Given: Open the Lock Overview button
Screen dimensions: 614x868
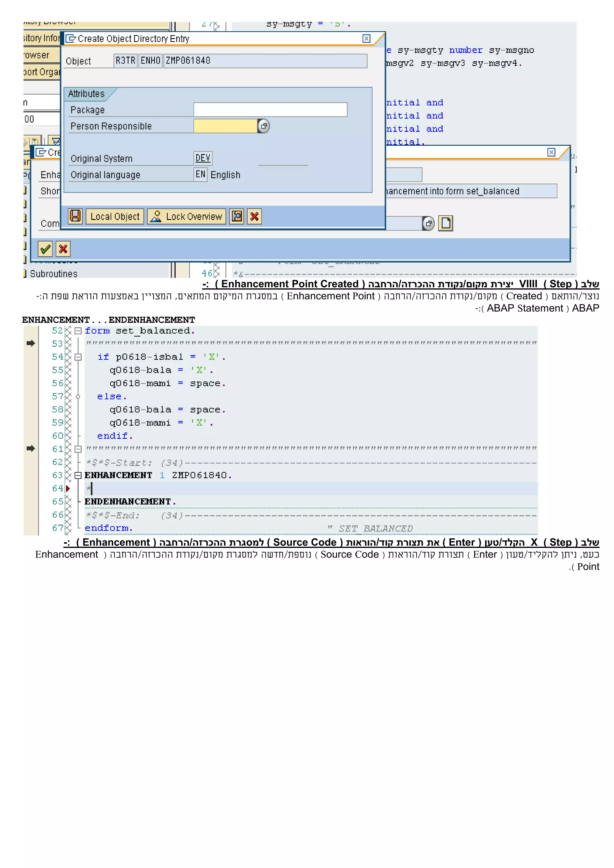Looking at the screenshot, I should [x=186, y=217].
